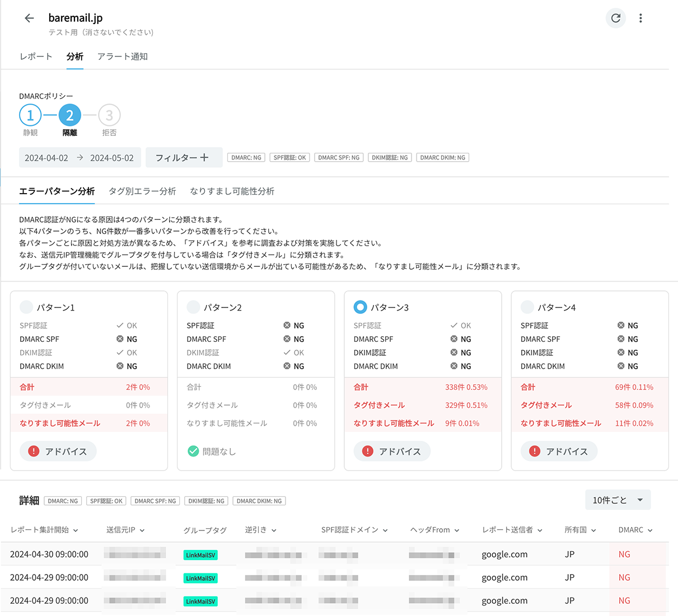Select the パターン2 radio button
The height and width of the screenshot is (616, 678).
[193, 307]
